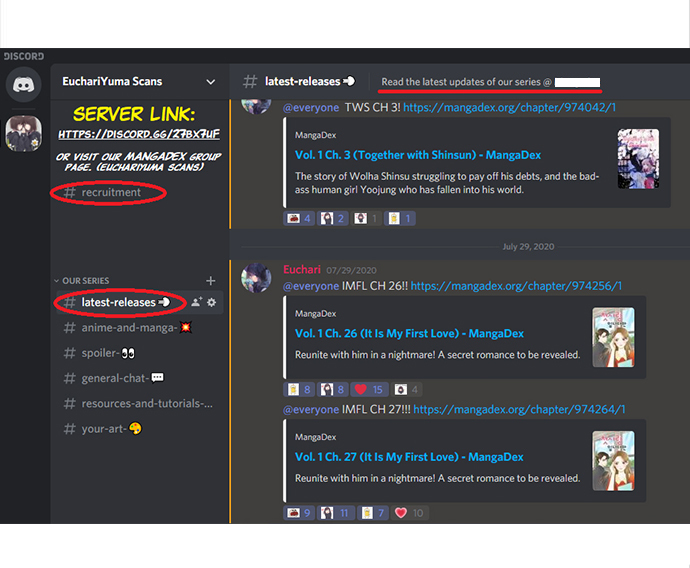Select the recruitment channel

point(111,192)
